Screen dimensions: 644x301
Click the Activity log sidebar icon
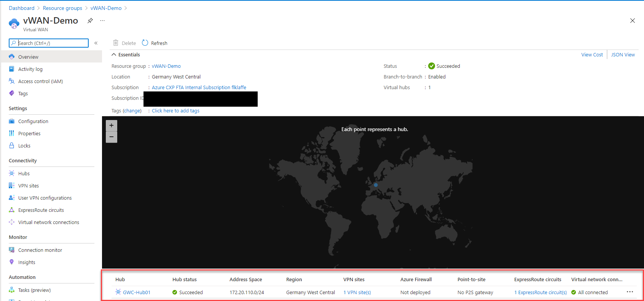12,69
